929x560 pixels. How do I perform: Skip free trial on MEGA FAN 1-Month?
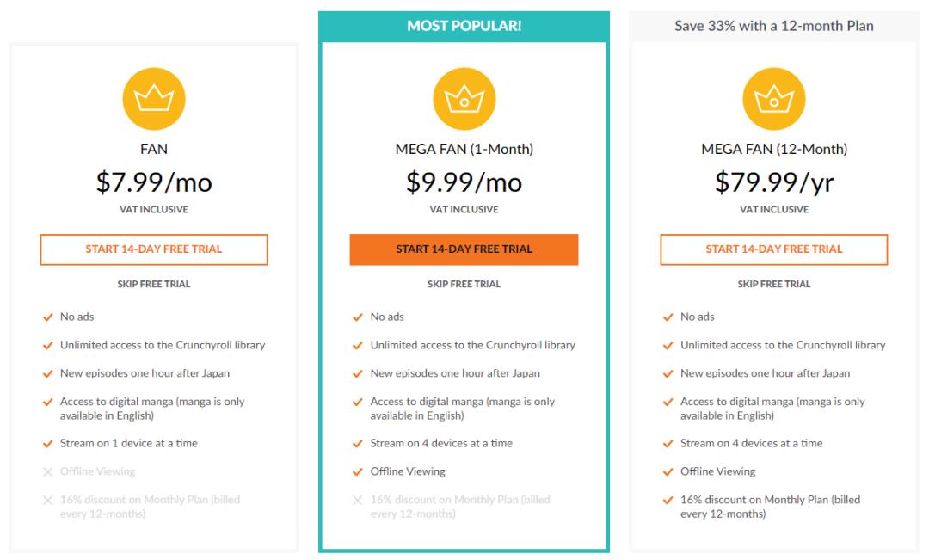tap(464, 284)
